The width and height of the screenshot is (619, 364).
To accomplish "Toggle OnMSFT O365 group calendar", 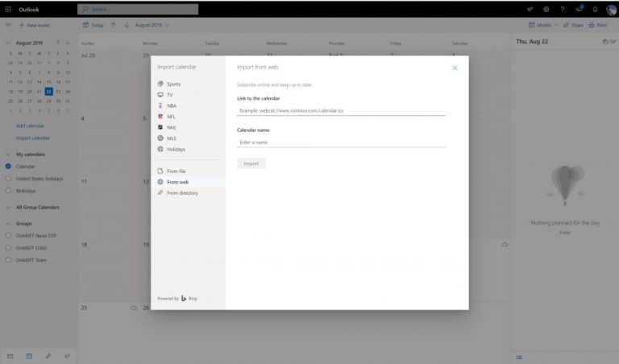I will (8, 248).
